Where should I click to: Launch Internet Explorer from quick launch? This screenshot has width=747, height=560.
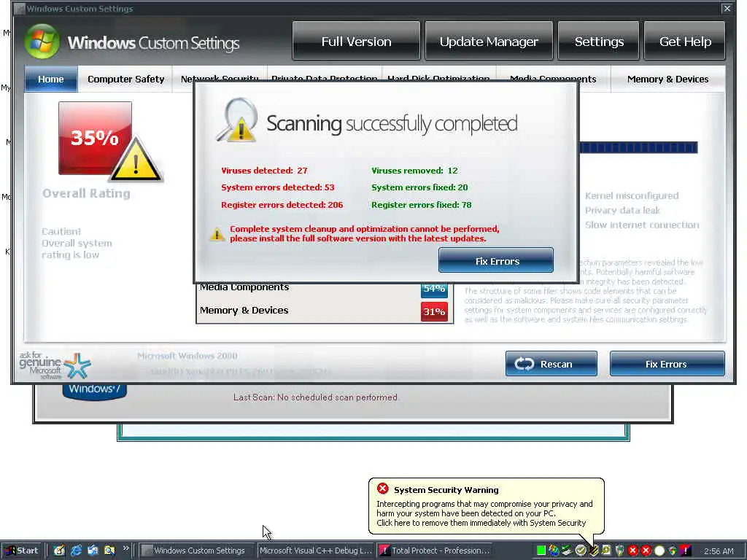point(76,551)
